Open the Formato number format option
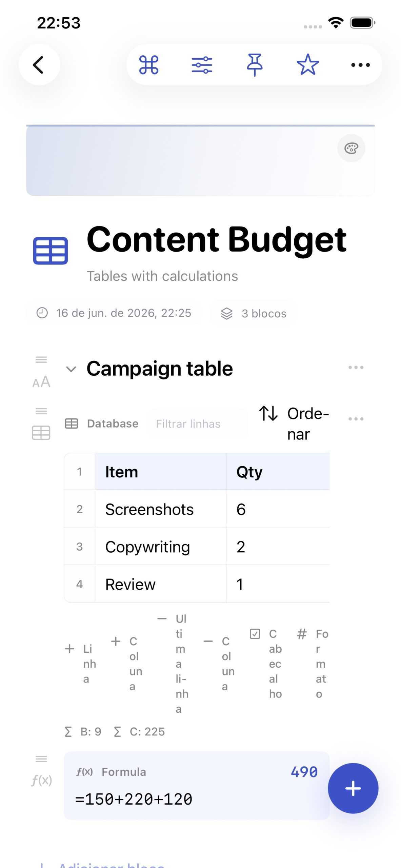 (313, 664)
